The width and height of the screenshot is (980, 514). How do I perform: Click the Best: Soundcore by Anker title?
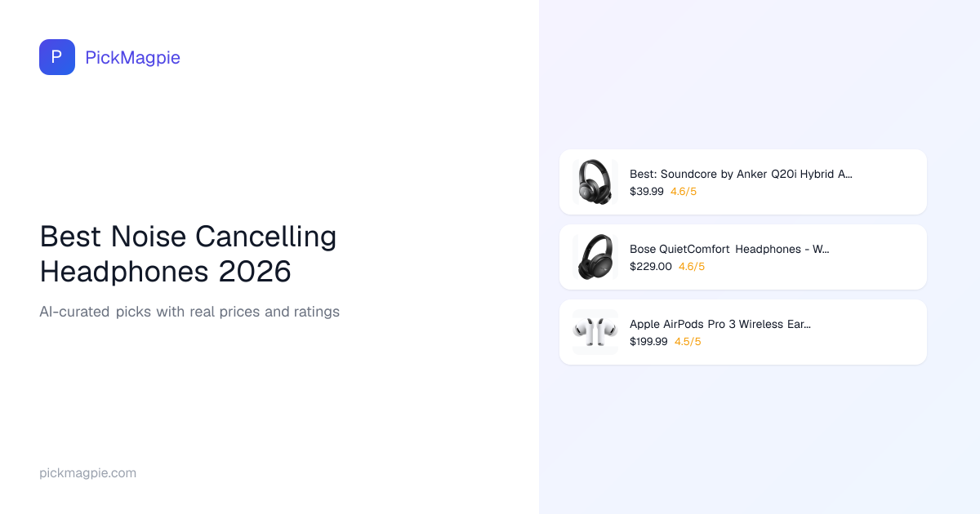click(x=741, y=174)
